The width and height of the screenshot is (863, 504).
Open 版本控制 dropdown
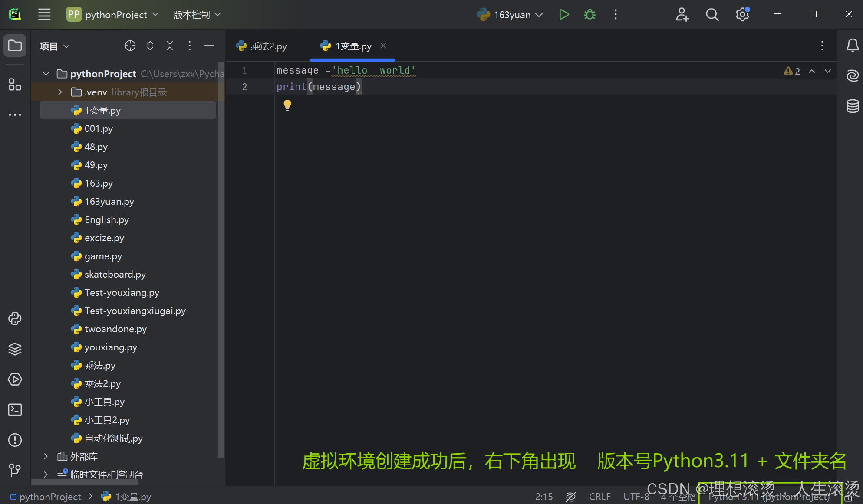coord(197,15)
